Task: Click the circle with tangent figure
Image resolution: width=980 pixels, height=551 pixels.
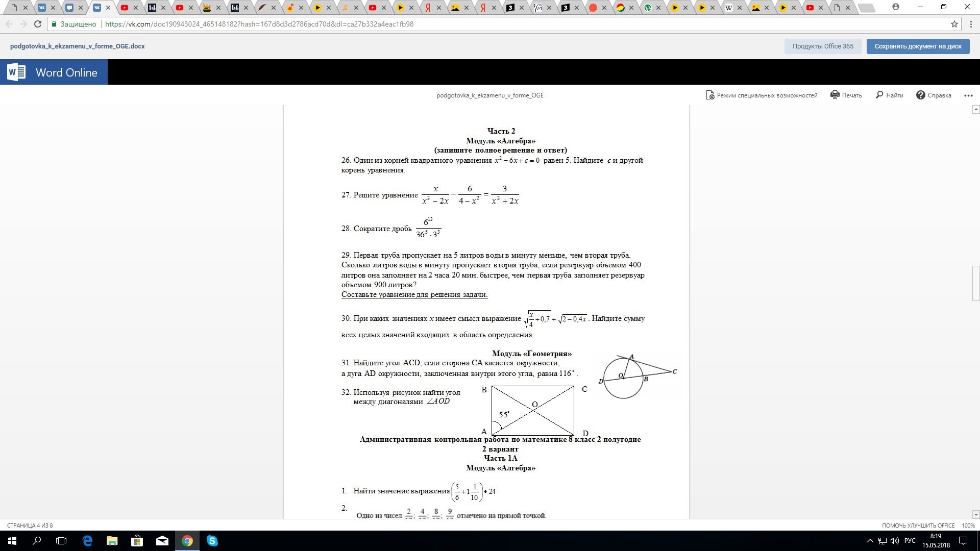Action: (x=638, y=377)
